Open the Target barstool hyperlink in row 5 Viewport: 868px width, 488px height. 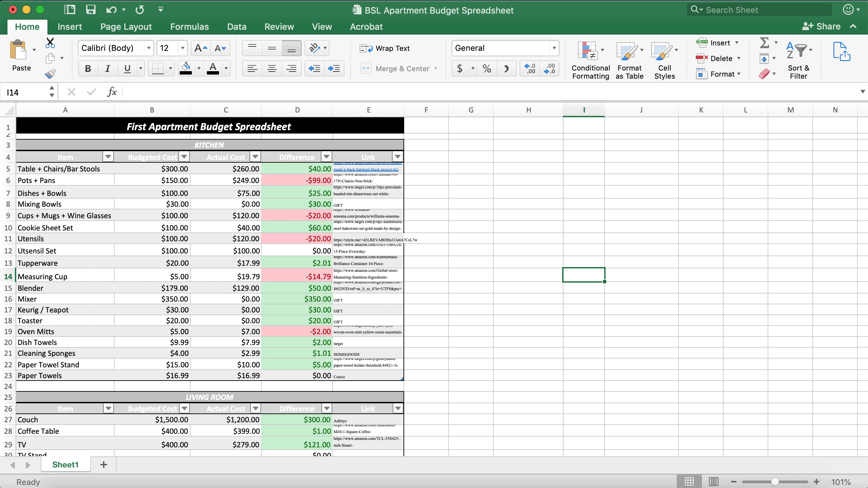coord(366,169)
